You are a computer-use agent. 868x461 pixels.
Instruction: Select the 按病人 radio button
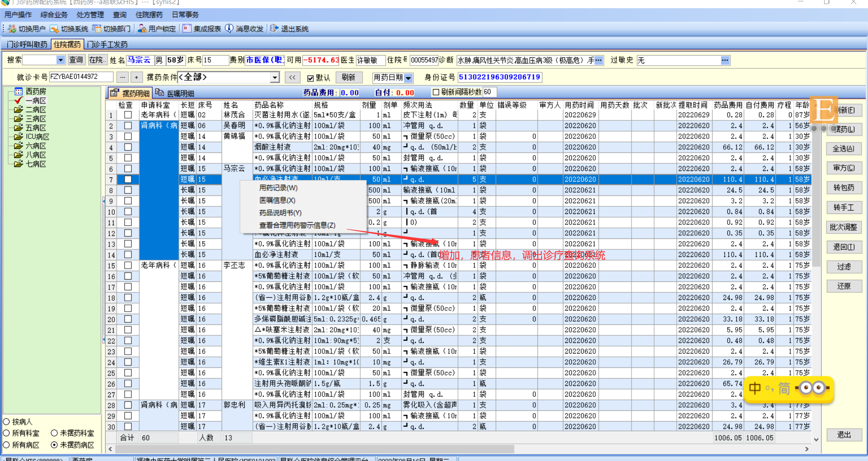click(7, 422)
